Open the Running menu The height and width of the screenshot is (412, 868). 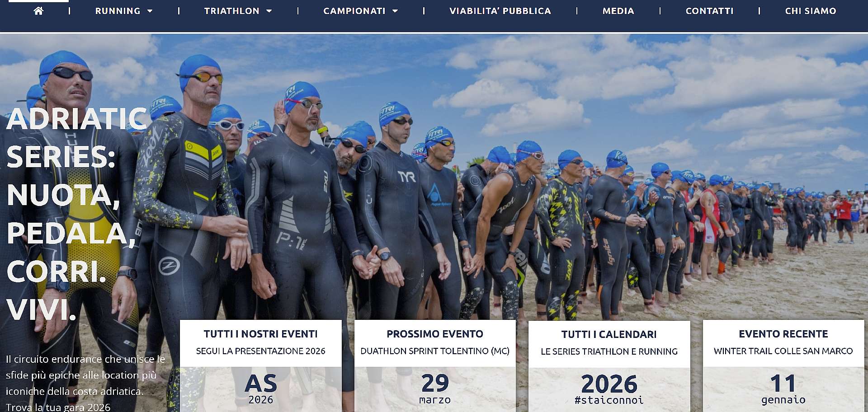click(x=118, y=11)
